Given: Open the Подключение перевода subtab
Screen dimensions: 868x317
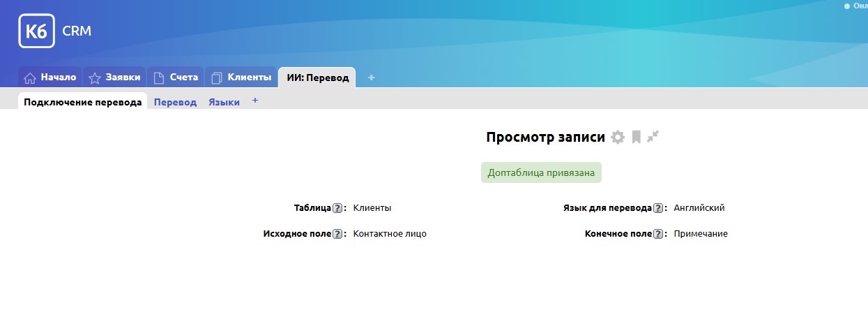Looking at the screenshot, I should click(x=83, y=102).
